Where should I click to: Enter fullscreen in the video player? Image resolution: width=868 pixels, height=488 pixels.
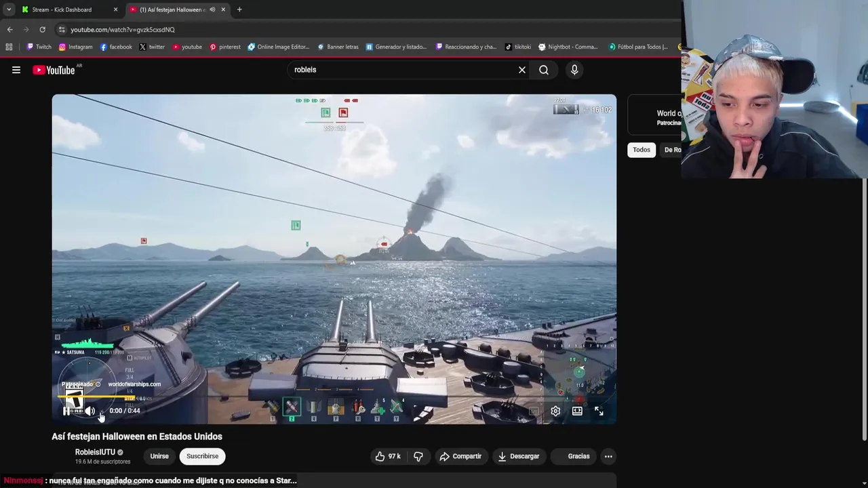[x=599, y=411]
